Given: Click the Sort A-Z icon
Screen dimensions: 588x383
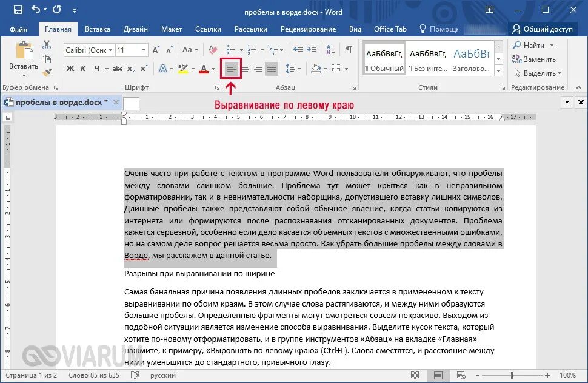Looking at the screenshot, I should pyautogui.click(x=330, y=50).
